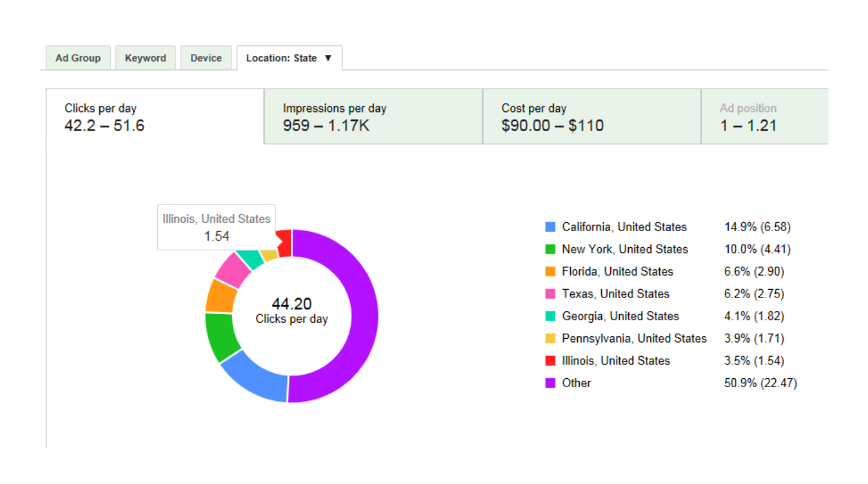Click the 3.9% (1.71) value
The height and width of the screenshot is (484, 868).
pyautogui.click(x=754, y=338)
